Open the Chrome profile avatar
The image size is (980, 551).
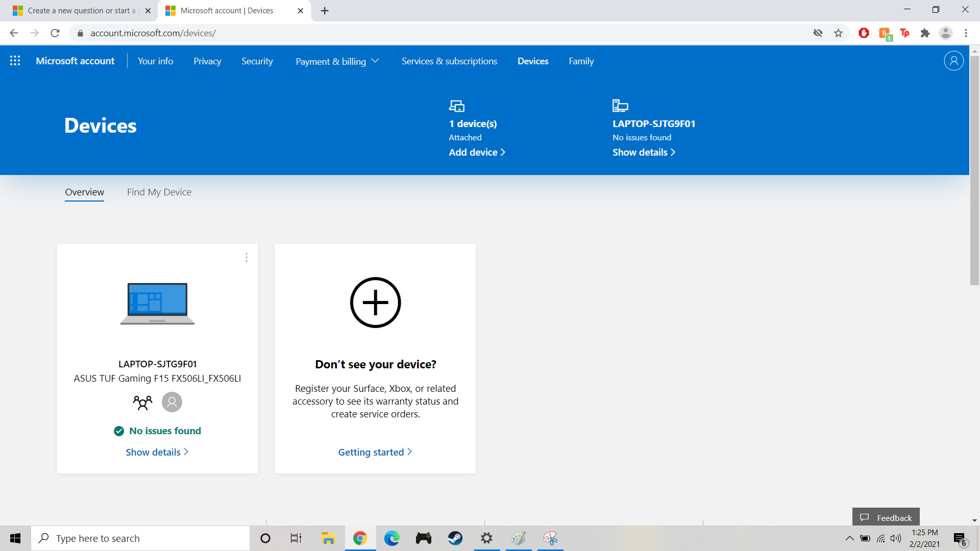[x=945, y=33]
